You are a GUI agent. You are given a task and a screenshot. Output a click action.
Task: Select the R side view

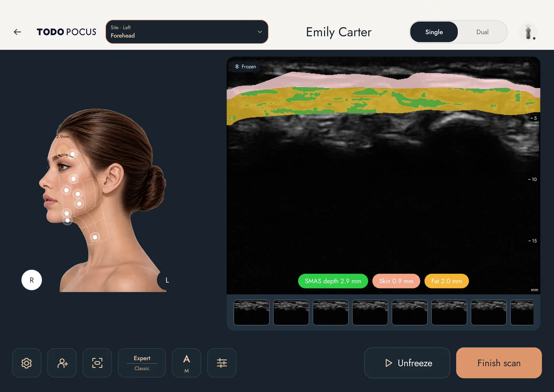(x=32, y=280)
